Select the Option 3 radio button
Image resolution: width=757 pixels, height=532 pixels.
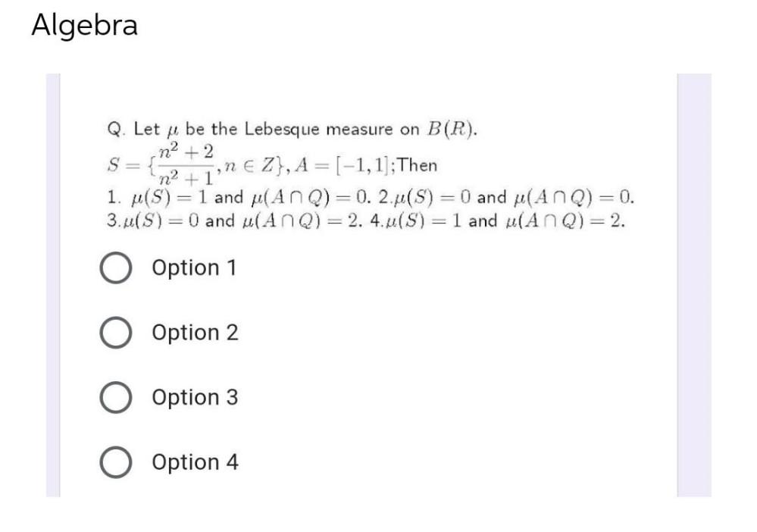[117, 397]
